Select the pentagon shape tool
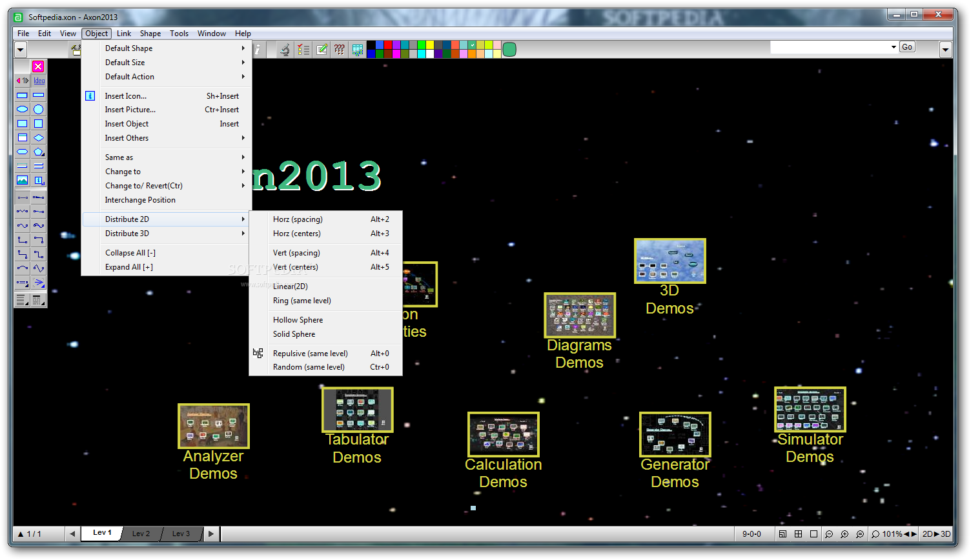The width and height of the screenshot is (971, 560). point(39,152)
